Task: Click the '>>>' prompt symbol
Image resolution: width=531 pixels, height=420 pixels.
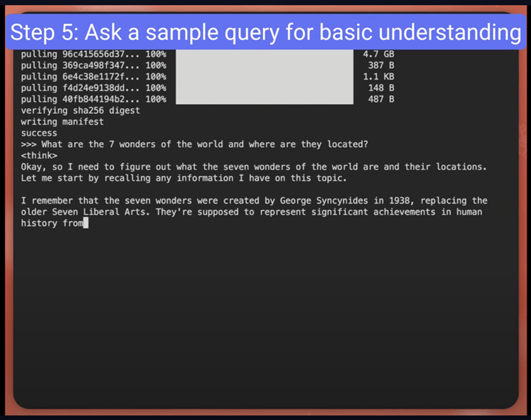Action: (x=29, y=144)
